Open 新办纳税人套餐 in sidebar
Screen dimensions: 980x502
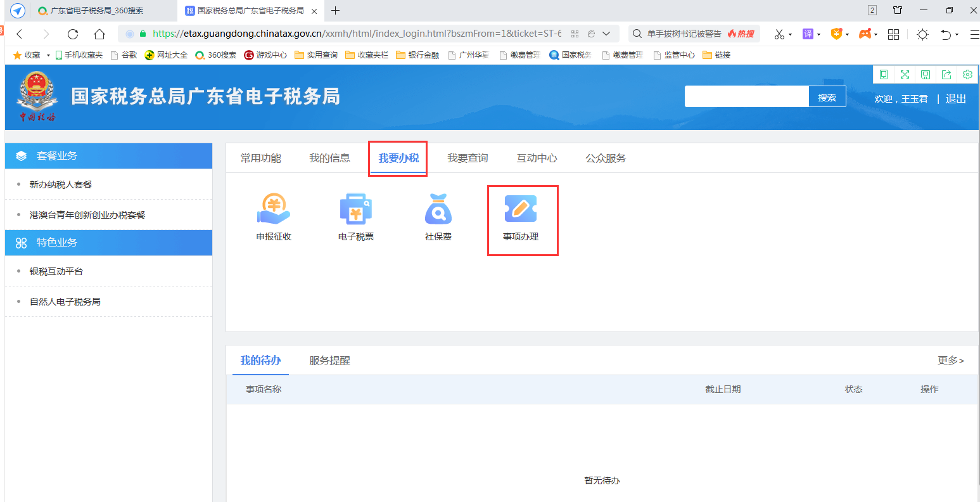click(61, 184)
